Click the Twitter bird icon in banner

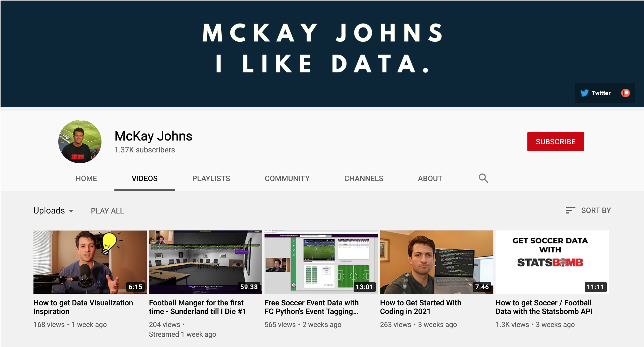click(x=584, y=93)
